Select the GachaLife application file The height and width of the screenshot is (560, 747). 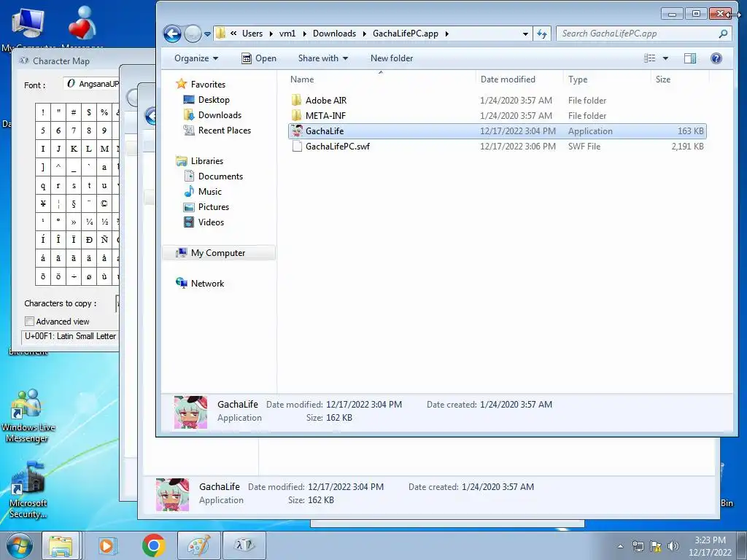click(498, 131)
